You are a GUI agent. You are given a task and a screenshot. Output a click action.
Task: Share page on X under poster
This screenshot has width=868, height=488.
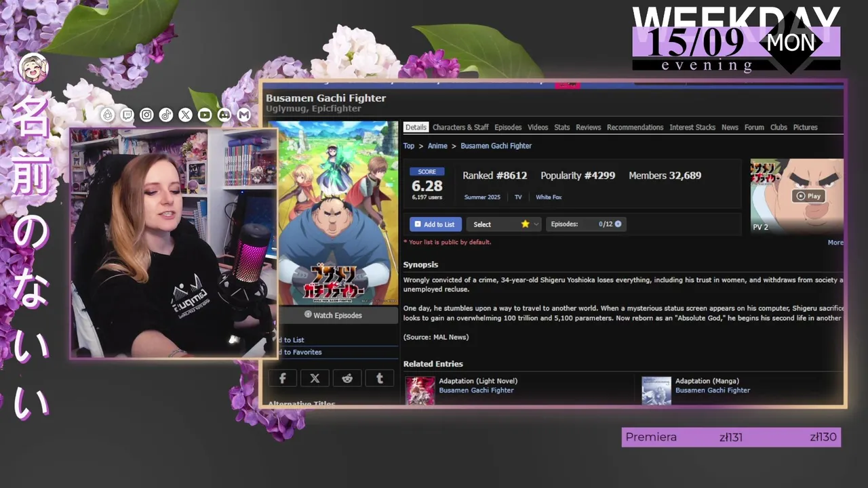[x=315, y=378]
